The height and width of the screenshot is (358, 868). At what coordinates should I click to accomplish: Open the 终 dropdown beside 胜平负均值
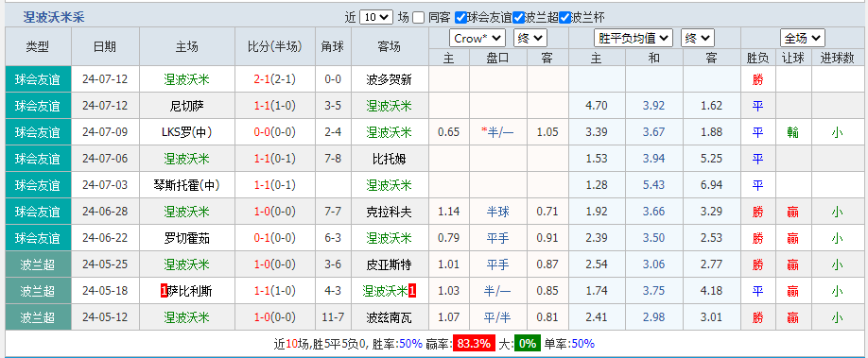coord(698,38)
